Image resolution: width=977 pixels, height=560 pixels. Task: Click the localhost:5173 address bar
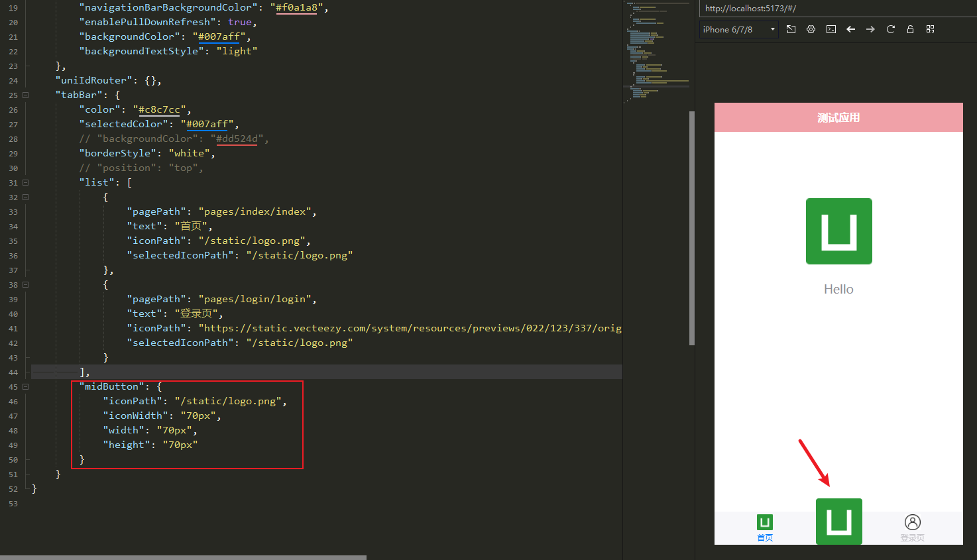tap(836, 9)
